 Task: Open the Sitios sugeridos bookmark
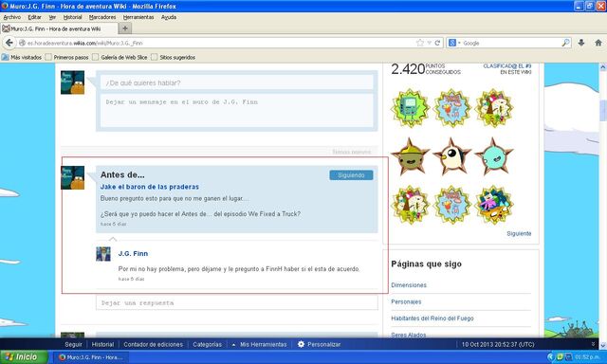[x=173, y=57]
